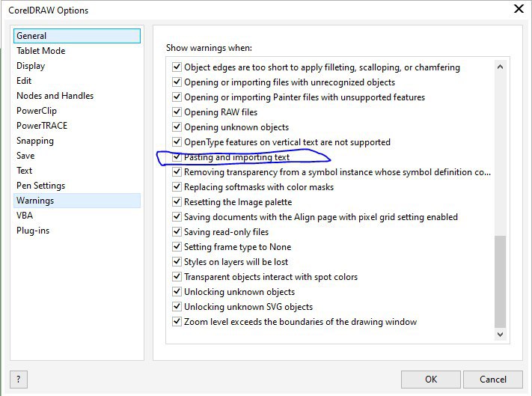Select General in the options list

coord(77,36)
